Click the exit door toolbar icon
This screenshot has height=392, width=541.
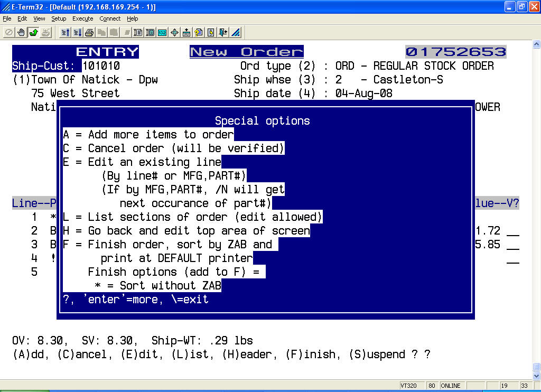(223, 32)
